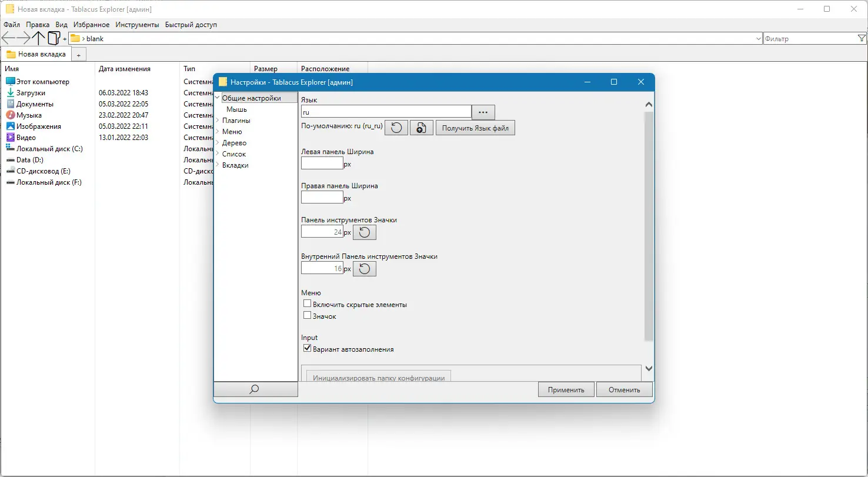868x477 pixels.
Task: Click the Внутренний Панель инструментов Значки field
Action: point(322,268)
